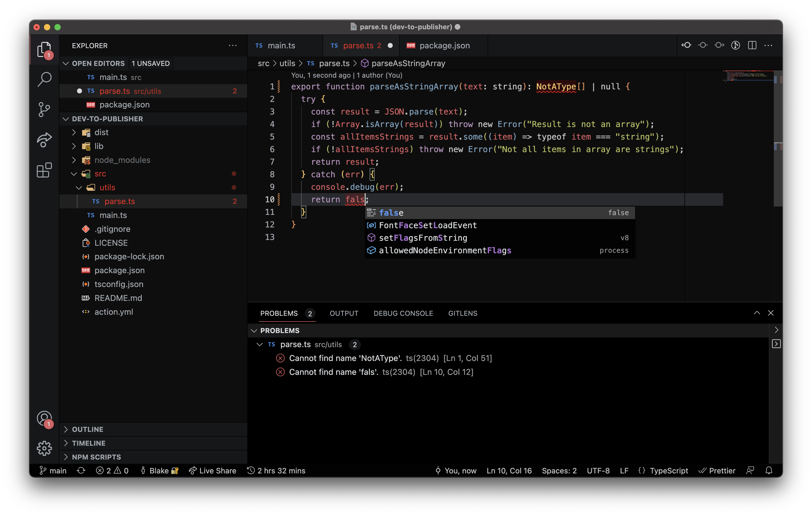Click the split editor right icon

click(x=752, y=45)
